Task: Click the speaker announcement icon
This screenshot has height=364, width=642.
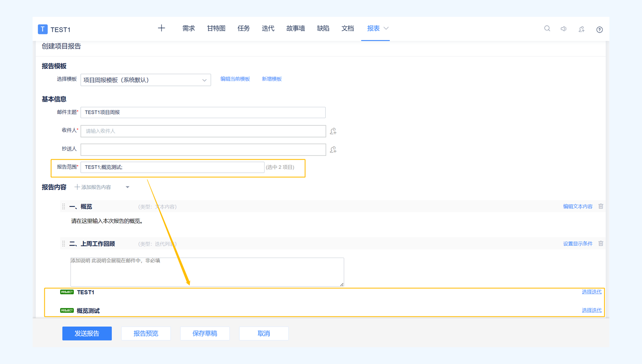Action: (564, 29)
